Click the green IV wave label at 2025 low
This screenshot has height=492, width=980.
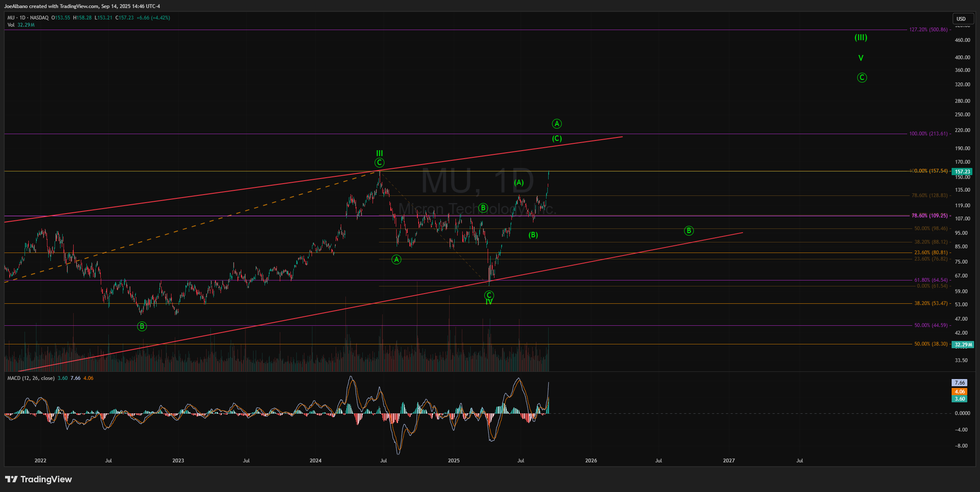pyautogui.click(x=489, y=302)
